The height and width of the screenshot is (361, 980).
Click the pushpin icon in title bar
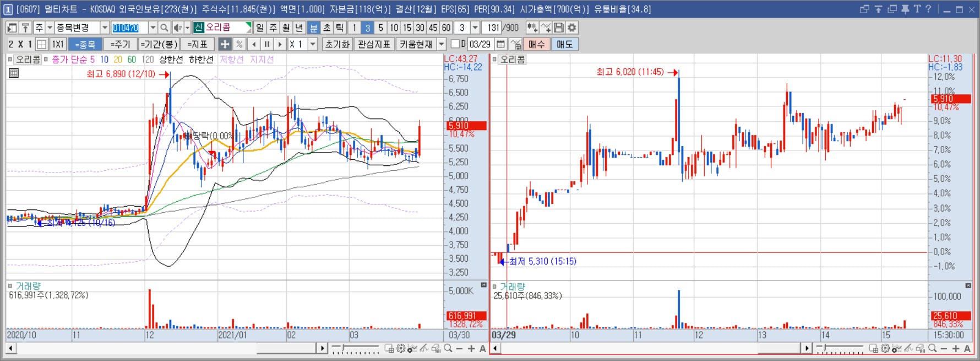point(905,9)
